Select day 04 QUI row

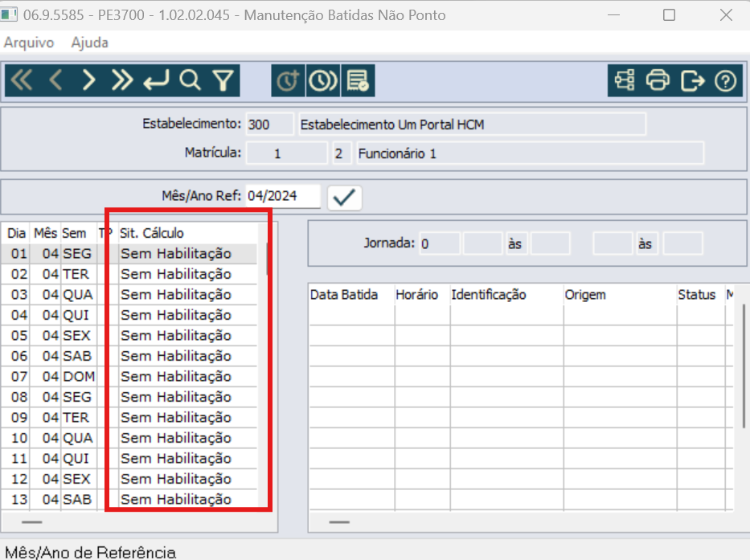(x=129, y=315)
